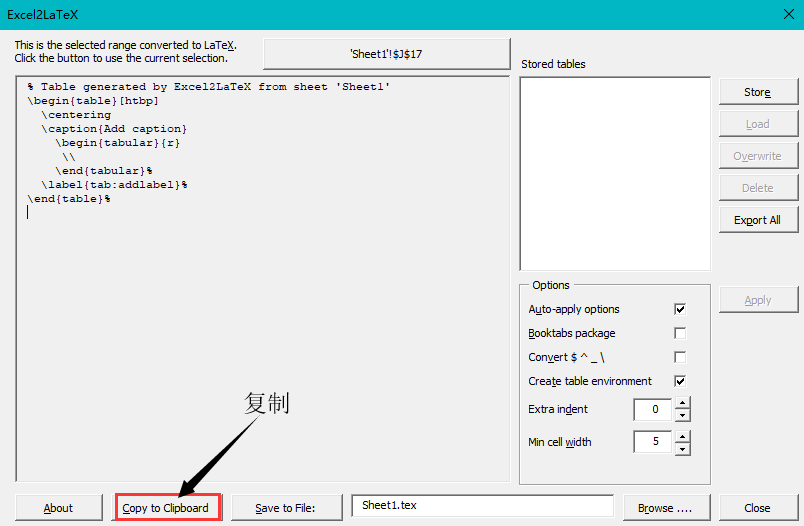Toggle Auto-apply options checkbox

click(x=680, y=309)
